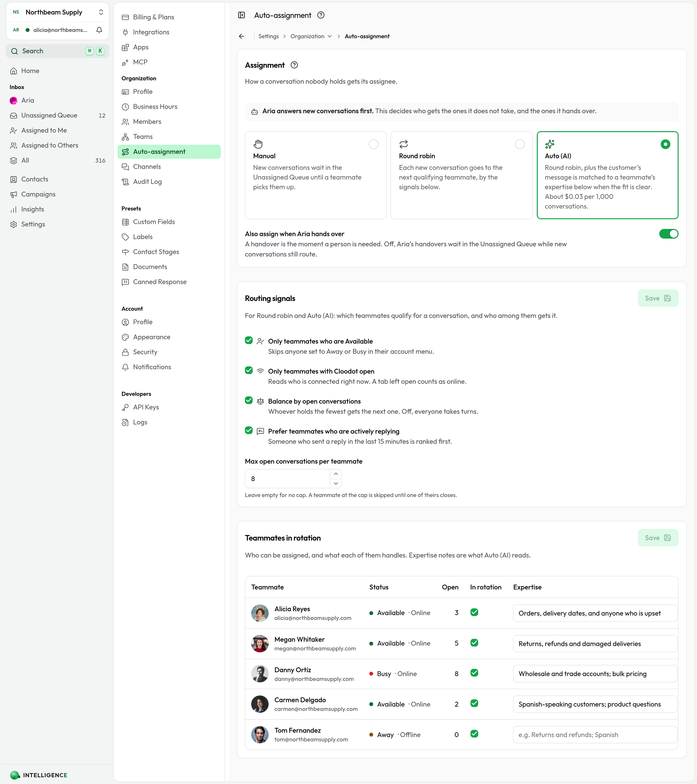Open notifications bell in the account header
Screen dimensions: 697x784
coord(99,30)
